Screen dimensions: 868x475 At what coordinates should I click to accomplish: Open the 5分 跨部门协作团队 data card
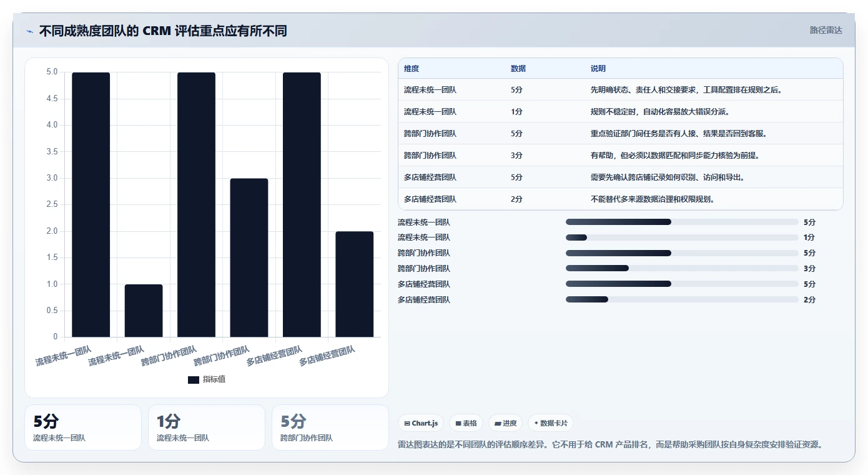click(330, 427)
